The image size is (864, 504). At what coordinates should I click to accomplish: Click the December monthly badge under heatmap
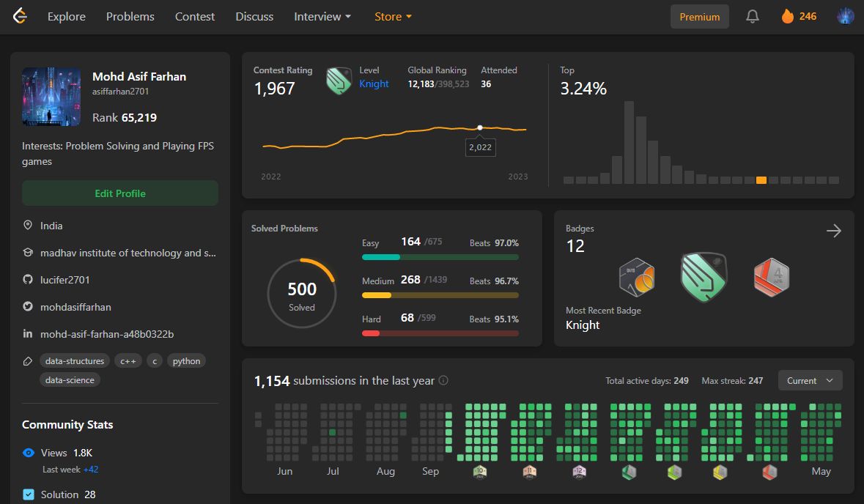579,472
